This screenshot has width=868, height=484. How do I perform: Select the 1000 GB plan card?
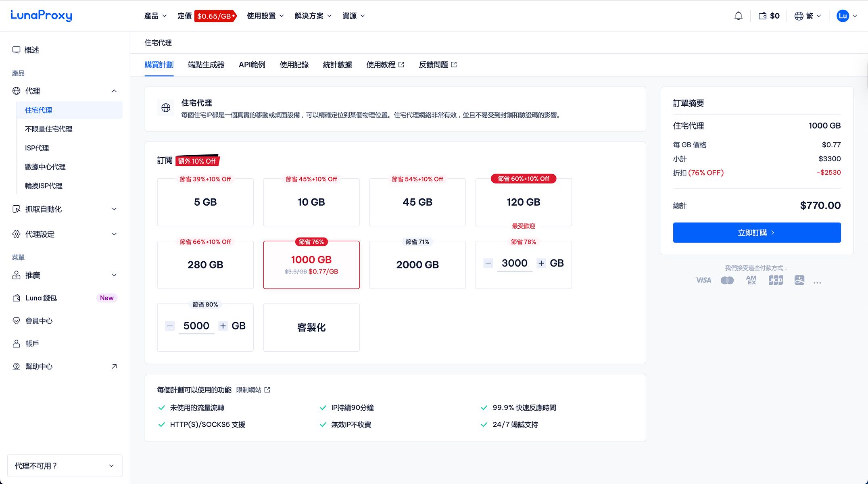311,265
